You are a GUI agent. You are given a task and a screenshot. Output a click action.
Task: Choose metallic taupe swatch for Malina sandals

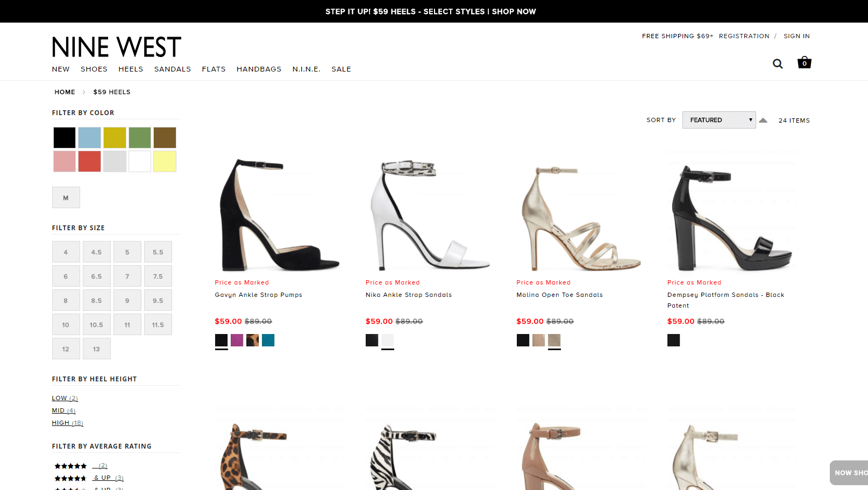554,340
